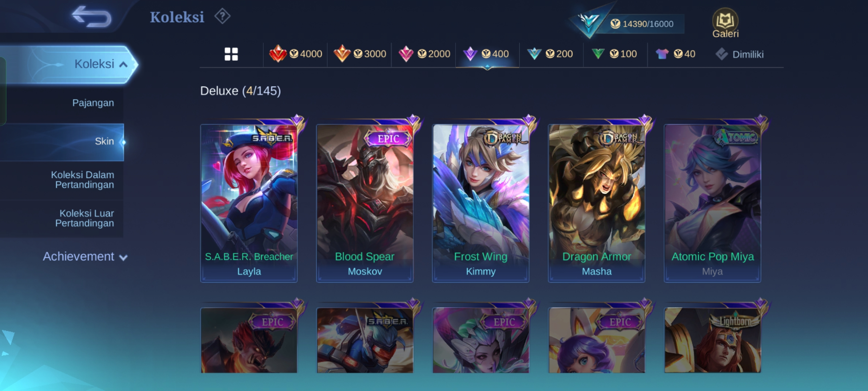The width and height of the screenshot is (868, 391).
Task: Expand the Achievement sidebar section
Action: point(85,257)
